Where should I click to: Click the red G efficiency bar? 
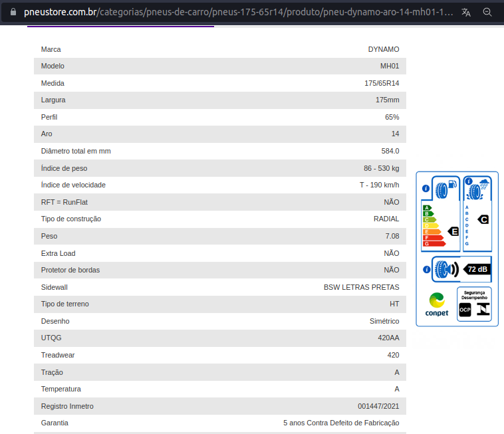(x=435, y=244)
